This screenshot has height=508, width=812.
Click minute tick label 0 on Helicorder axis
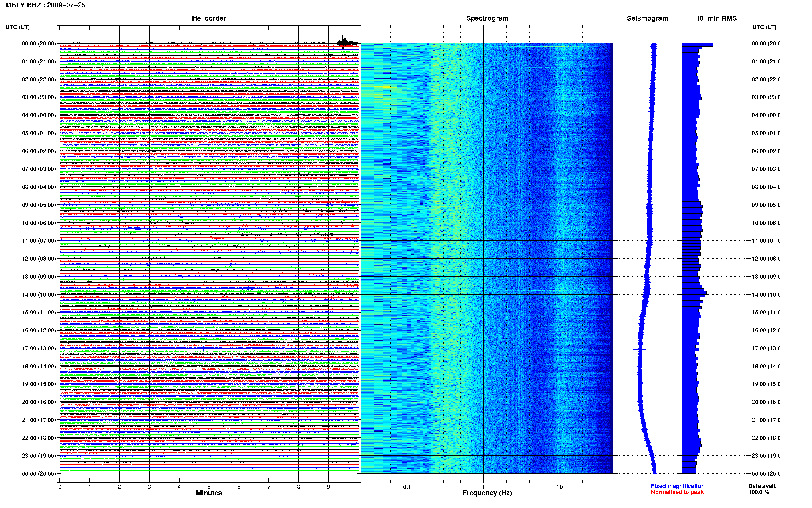pos(60,487)
